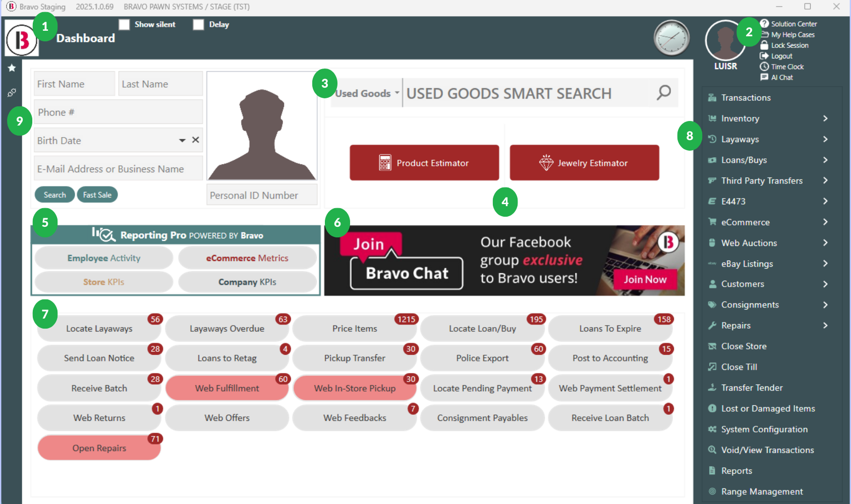
Task: Open Web In-Store Pickup tile
Action: [355, 389]
